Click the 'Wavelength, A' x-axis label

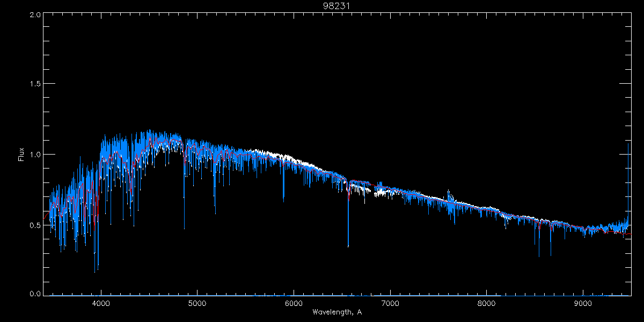click(x=336, y=312)
